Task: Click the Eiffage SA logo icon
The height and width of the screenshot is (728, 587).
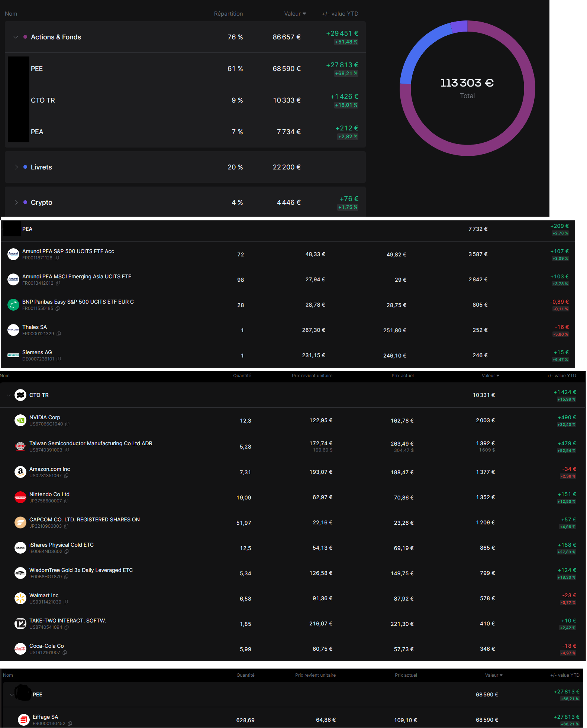Action: click(x=24, y=720)
